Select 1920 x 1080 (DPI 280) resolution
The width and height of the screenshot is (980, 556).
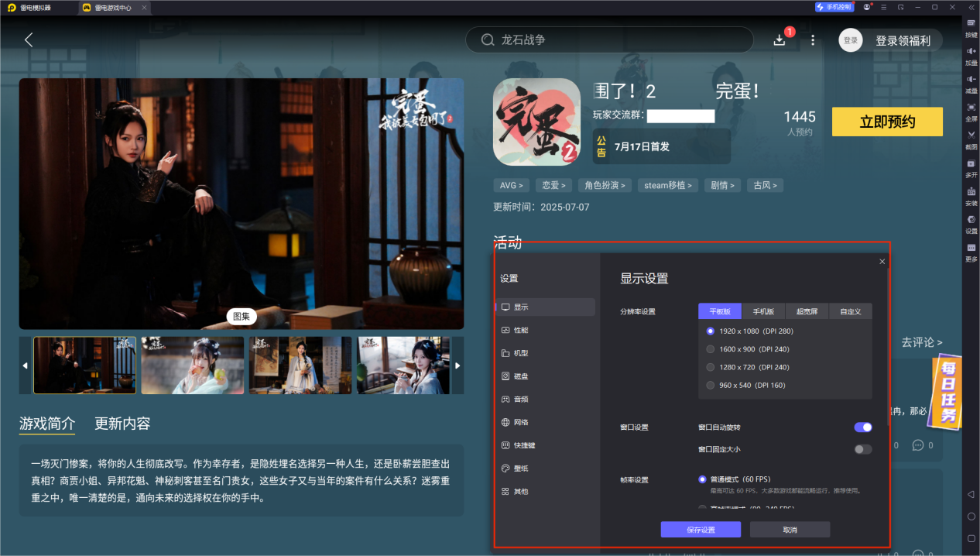(750, 331)
